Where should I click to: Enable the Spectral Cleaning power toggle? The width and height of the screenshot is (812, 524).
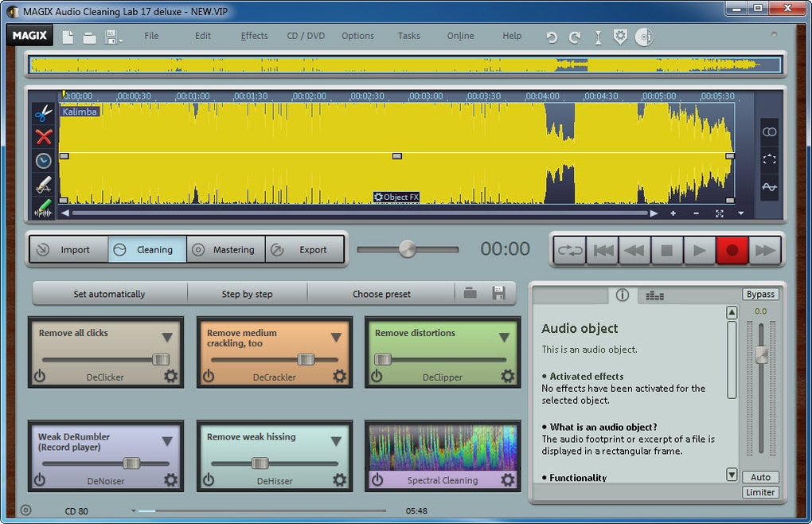coord(377,479)
